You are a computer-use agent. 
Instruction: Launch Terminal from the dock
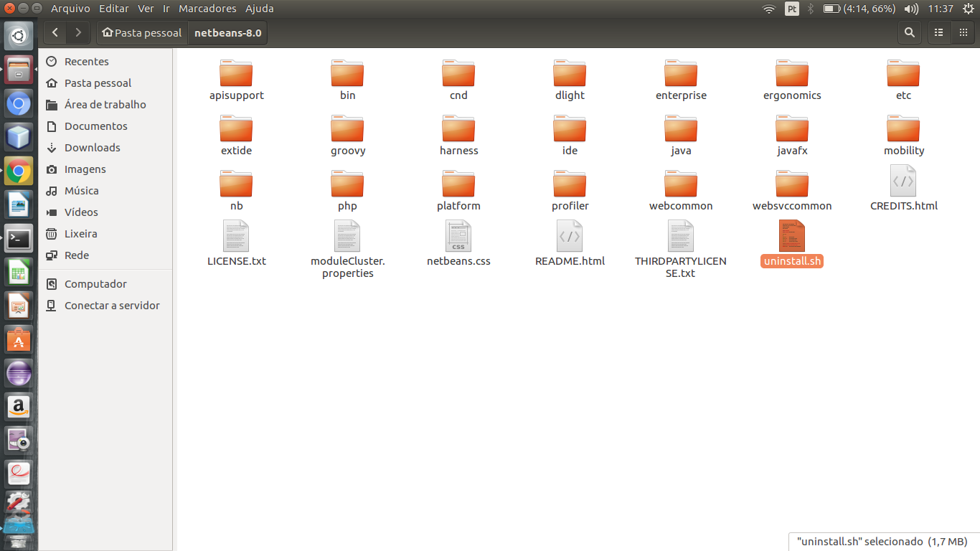pyautogui.click(x=19, y=238)
